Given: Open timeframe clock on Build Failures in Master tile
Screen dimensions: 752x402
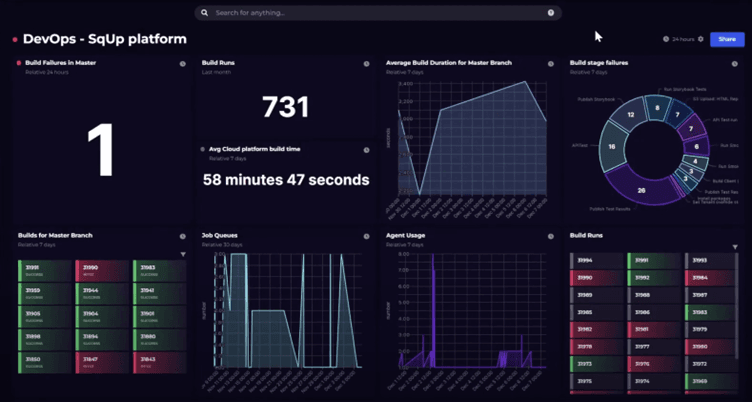Looking at the screenshot, I should 183,64.
